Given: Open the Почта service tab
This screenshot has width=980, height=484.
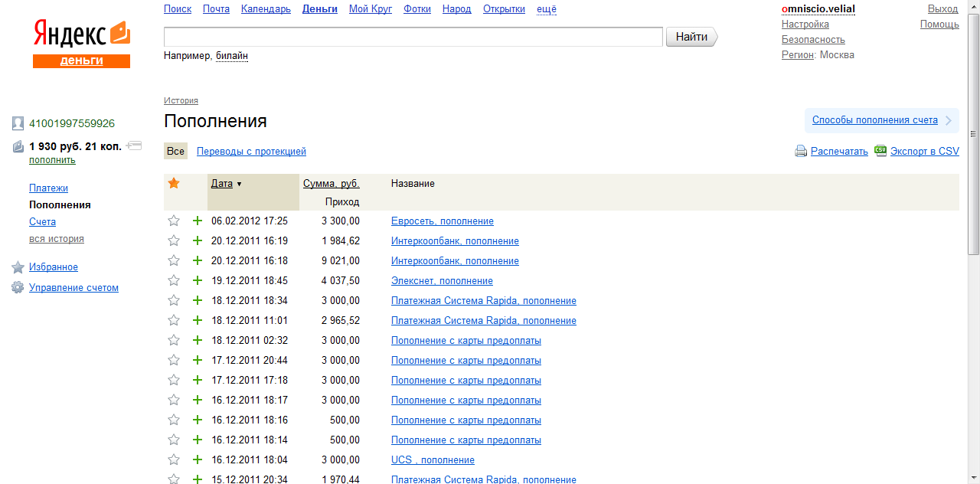Looking at the screenshot, I should coord(216,9).
